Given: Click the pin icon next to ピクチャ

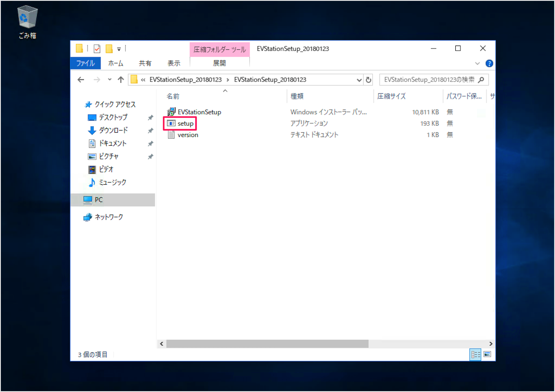Looking at the screenshot, I should click(150, 157).
